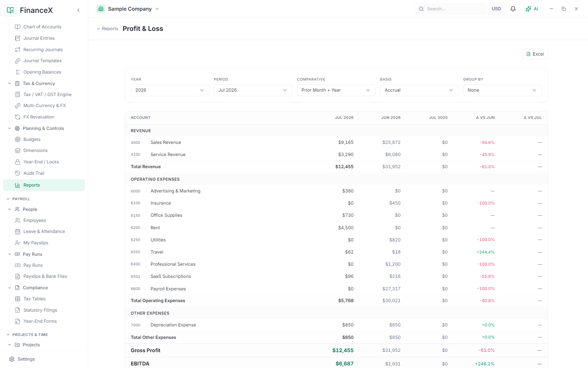588x368 pixels.
Task: Open Chart of Accounts page
Action: (x=42, y=27)
